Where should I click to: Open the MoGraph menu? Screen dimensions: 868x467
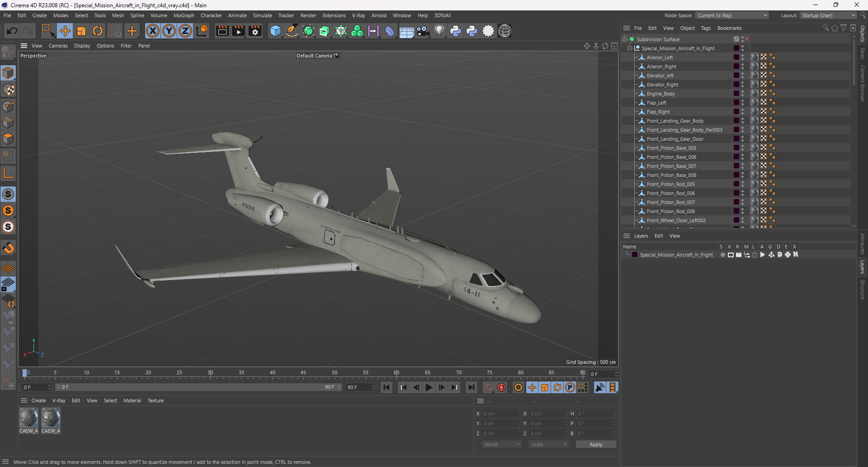(x=184, y=15)
